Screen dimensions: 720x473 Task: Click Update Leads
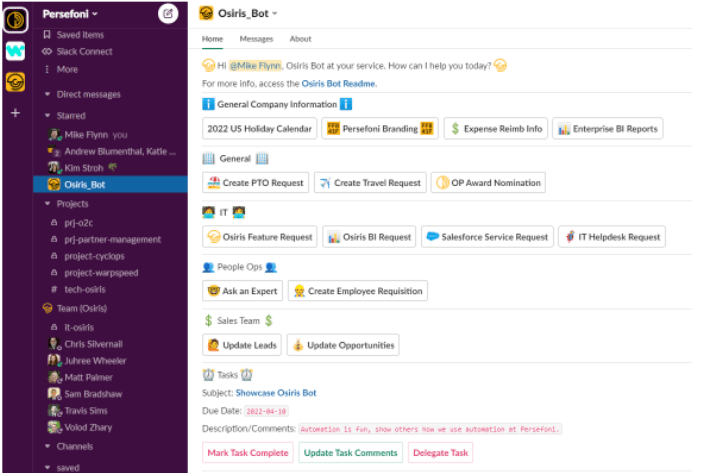point(242,345)
